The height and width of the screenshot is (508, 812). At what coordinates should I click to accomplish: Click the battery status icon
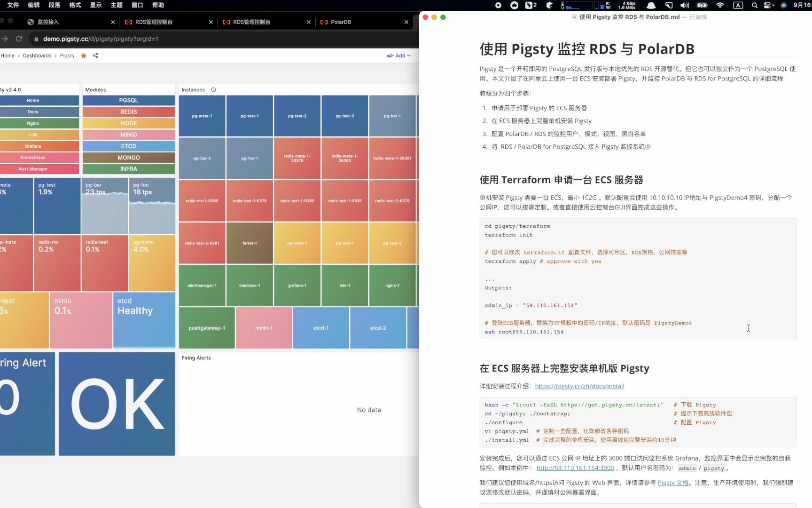coord(702,5)
